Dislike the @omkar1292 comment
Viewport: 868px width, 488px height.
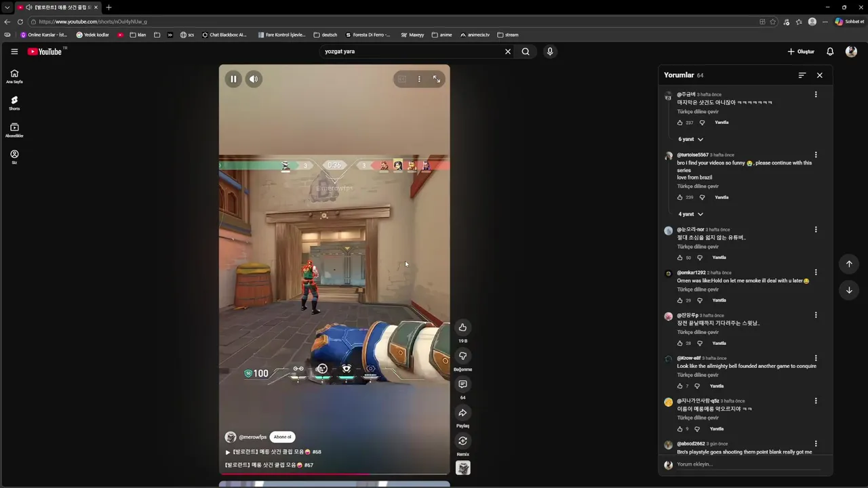coord(699,300)
